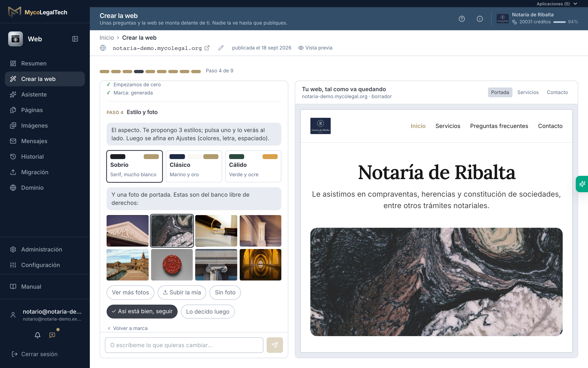Switch preview to Contacto tab
Viewport: 588px width, 368px height.
[x=557, y=92]
